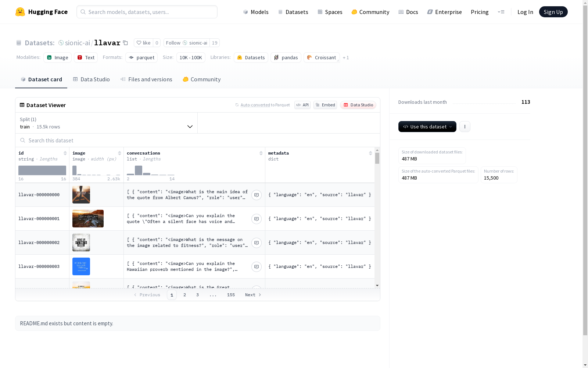This screenshot has height=368, width=588.
Task: Open the blue thumbnail for llavar-000000003
Action: (x=81, y=266)
